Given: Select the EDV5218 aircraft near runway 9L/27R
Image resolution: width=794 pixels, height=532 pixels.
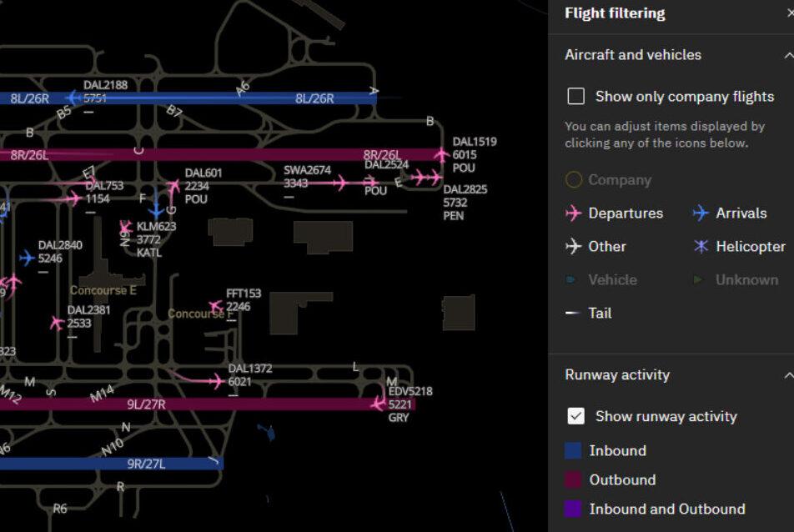Looking at the screenshot, I should point(378,406).
